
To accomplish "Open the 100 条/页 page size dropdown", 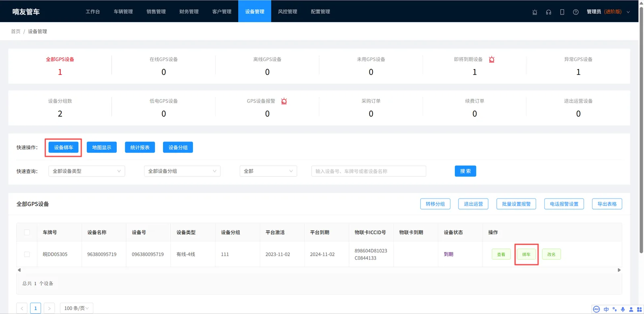I will [76, 308].
